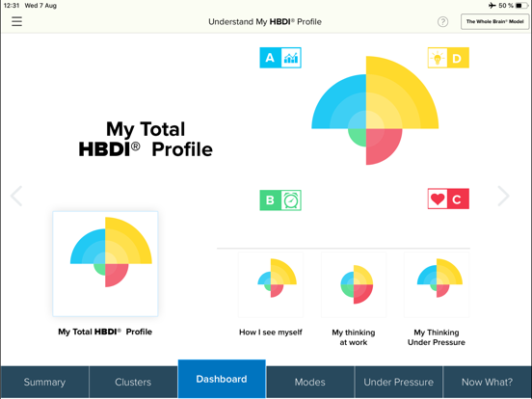The image size is (532, 399).
Task: Switch to the Modes tab
Action: tap(310, 382)
